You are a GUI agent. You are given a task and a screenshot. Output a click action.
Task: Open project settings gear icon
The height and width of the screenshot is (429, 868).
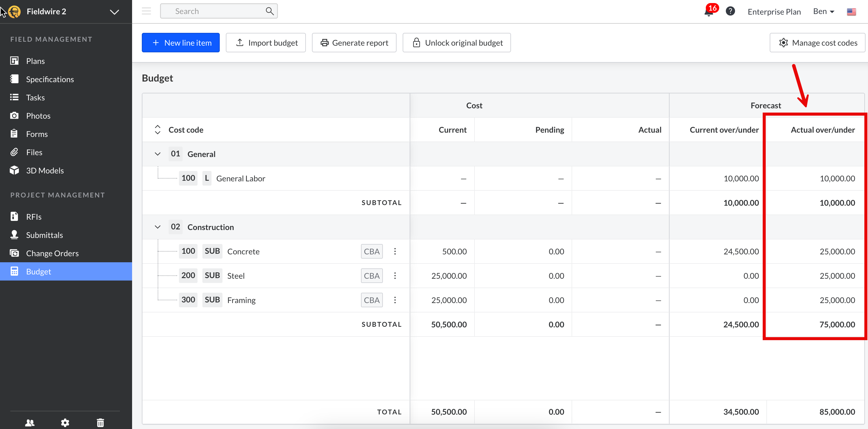pyautogui.click(x=65, y=422)
